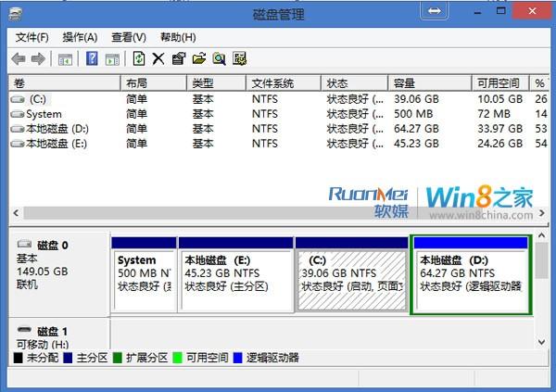Click the dark blue 主分区 legend swatch
Image resolution: width=556 pixels, height=392 pixels.
[68, 358]
